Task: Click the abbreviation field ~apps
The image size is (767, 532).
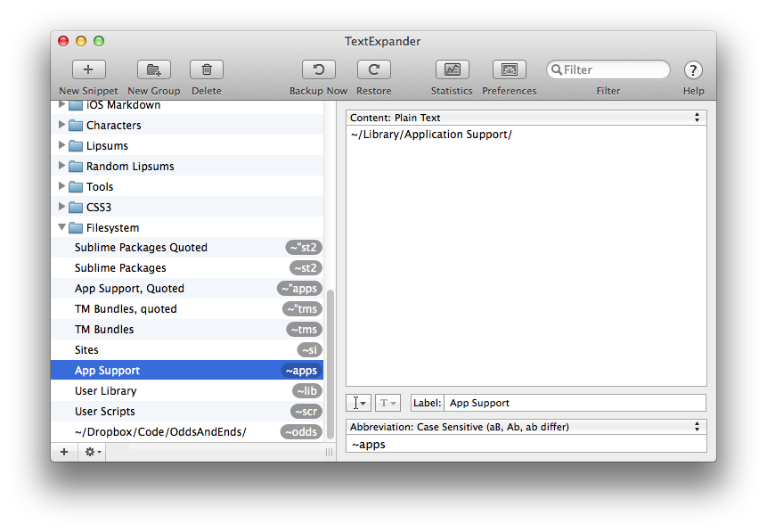Action: [x=526, y=445]
